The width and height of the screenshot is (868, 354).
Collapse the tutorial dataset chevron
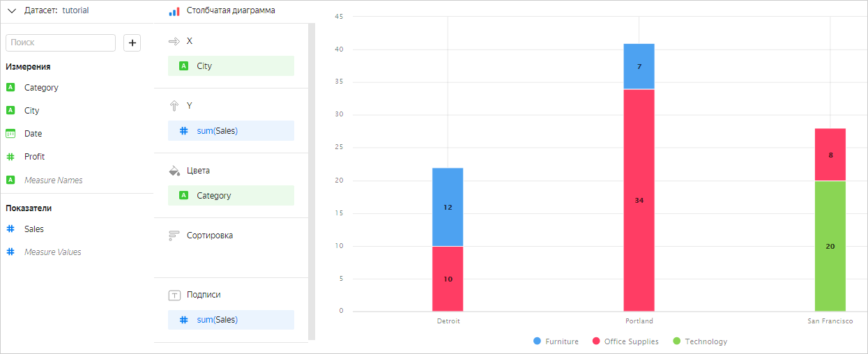coord(12,10)
